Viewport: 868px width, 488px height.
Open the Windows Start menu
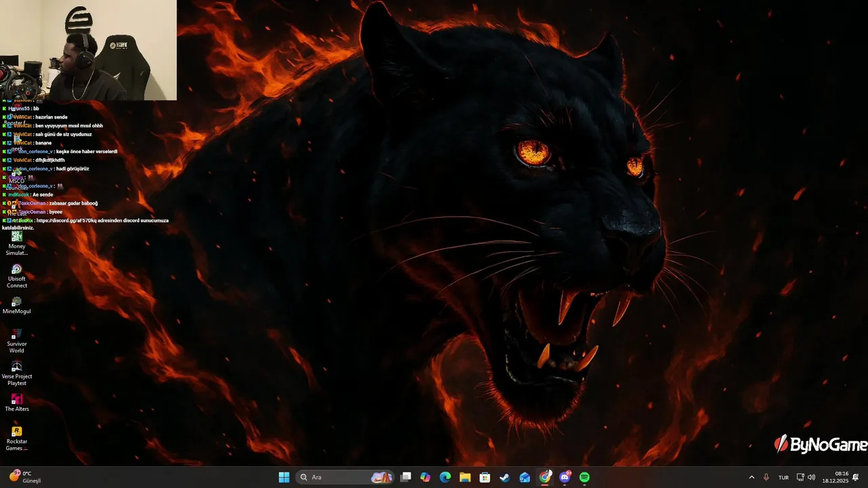284,477
